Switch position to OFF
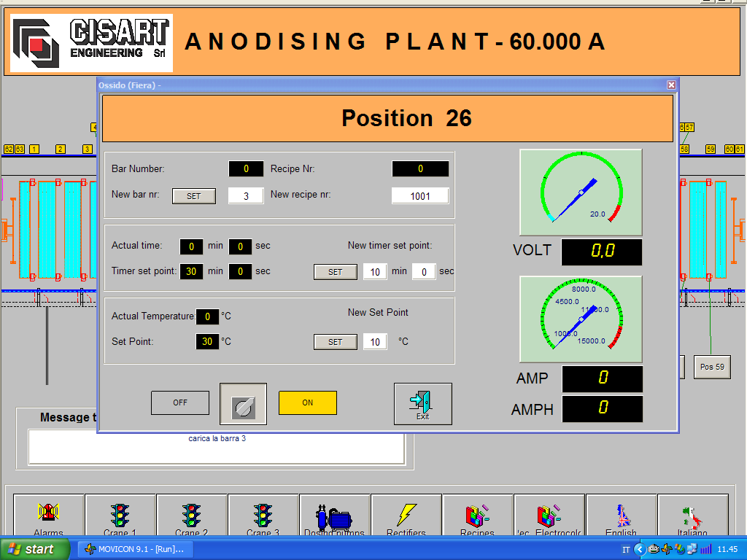Viewport: 747px width, 560px height. pyautogui.click(x=180, y=402)
